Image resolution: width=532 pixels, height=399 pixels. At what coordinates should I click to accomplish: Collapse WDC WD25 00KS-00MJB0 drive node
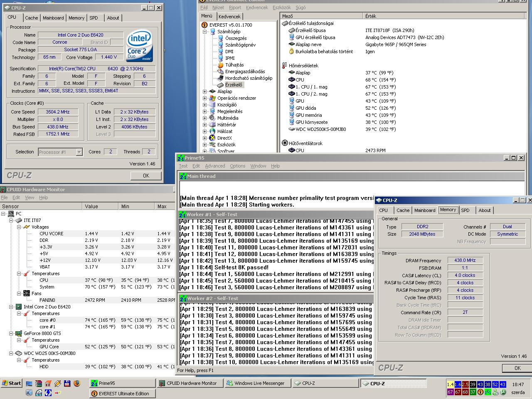click(11, 353)
